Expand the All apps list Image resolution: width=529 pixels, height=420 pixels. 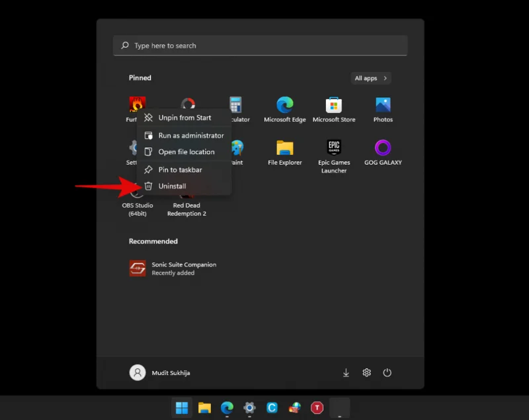pyautogui.click(x=370, y=77)
